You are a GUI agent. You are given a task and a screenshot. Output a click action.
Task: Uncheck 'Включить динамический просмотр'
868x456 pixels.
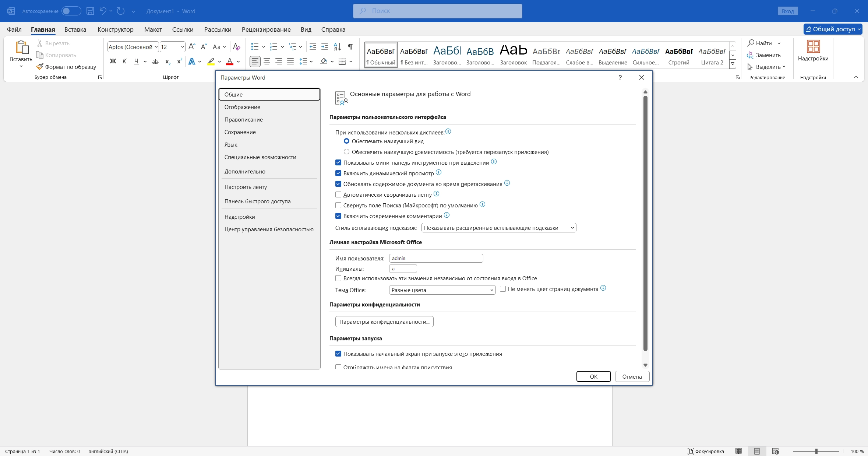338,173
